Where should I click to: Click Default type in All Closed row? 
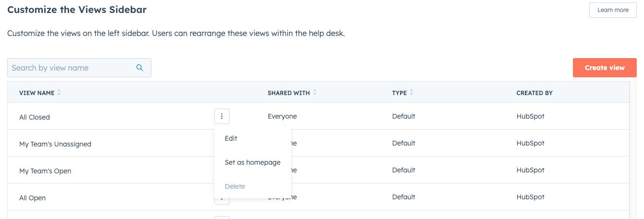(x=404, y=116)
